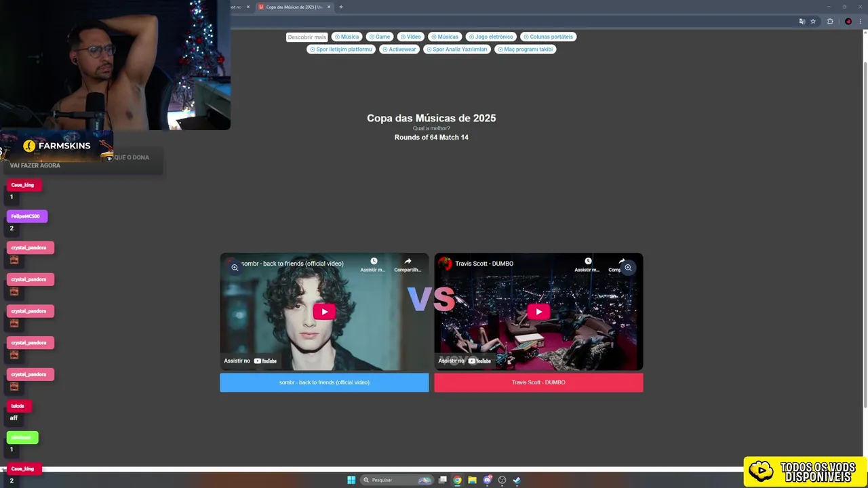This screenshot has height=488, width=868.
Task: Vote for Travis Scott - DUMBO
Action: 538,382
